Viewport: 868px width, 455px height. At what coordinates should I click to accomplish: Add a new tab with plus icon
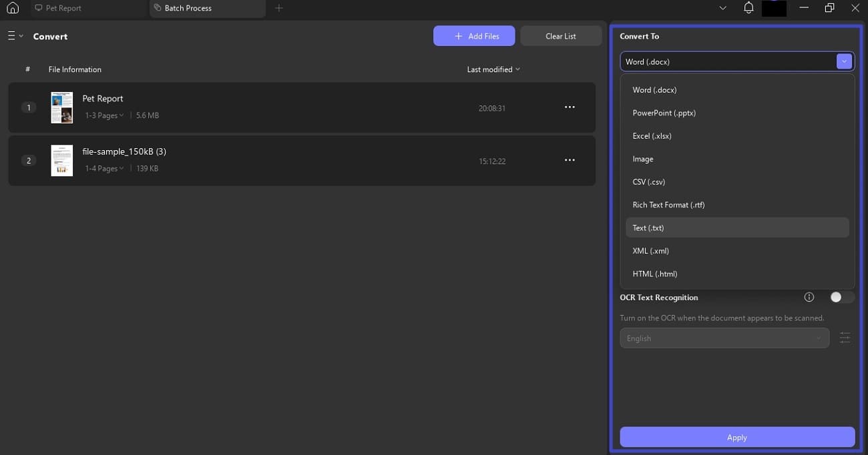click(279, 8)
